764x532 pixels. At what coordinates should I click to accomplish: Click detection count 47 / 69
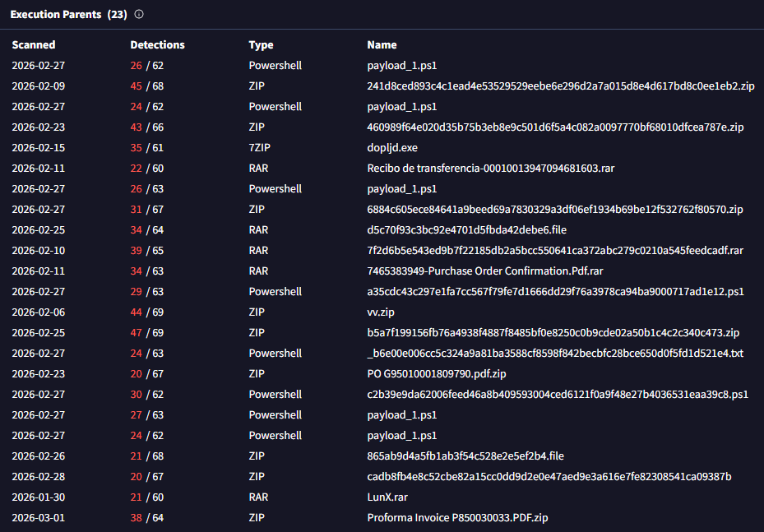point(146,333)
